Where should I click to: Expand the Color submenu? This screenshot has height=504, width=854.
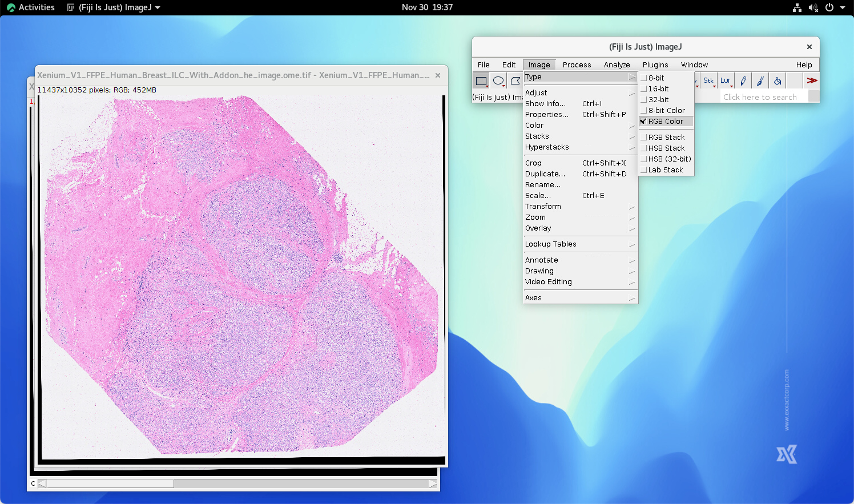[580, 125]
